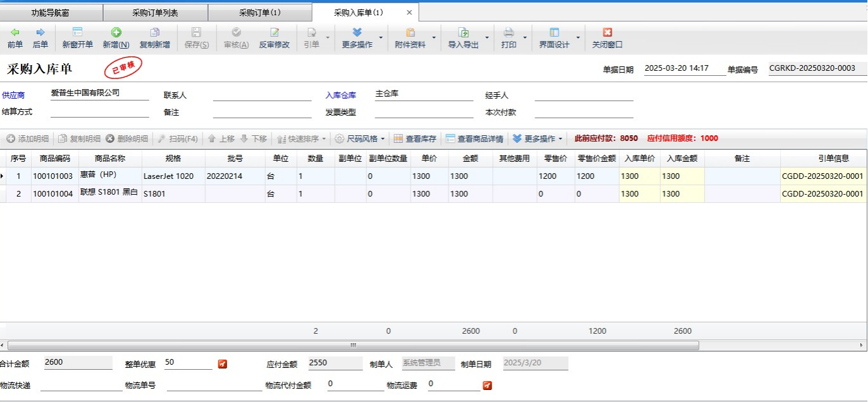
Task: Click the 备注 input field in header
Action: click(x=262, y=112)
